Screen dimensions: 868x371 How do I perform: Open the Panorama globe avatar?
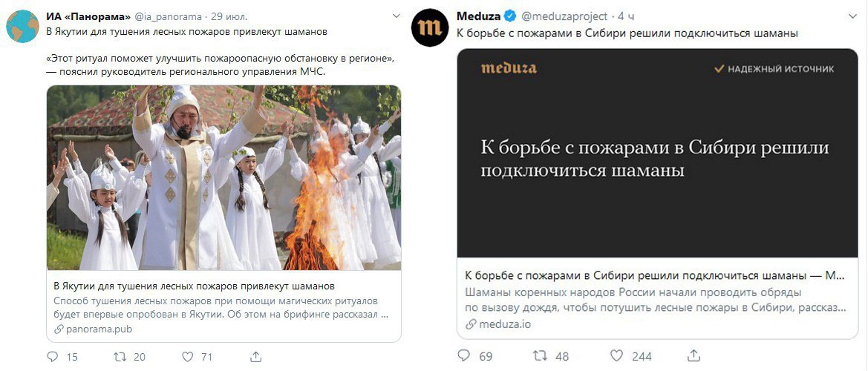click(x=23, y=26)
